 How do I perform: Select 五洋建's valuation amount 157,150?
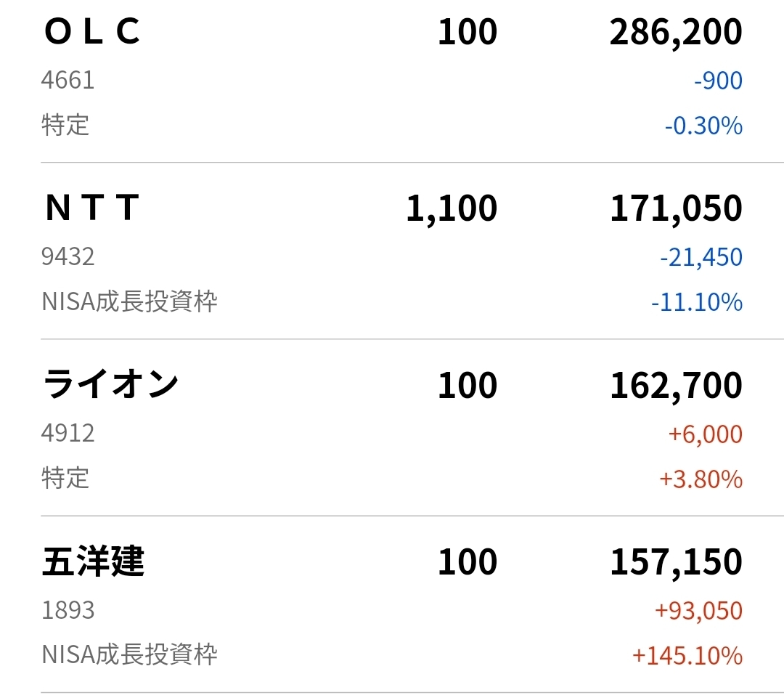click(x=676, y=562)
